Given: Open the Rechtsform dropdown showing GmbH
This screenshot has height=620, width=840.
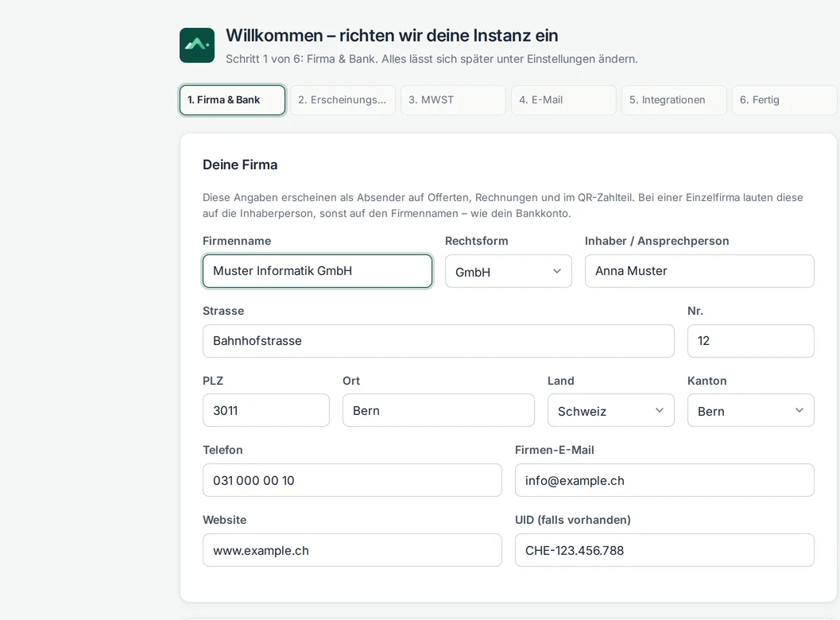Looking at the screenshot, I should pos(509,271).
